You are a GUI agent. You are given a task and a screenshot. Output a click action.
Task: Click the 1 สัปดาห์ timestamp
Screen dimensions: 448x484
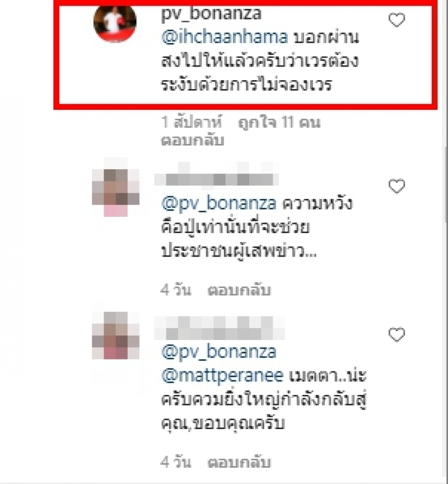(192, 122)
